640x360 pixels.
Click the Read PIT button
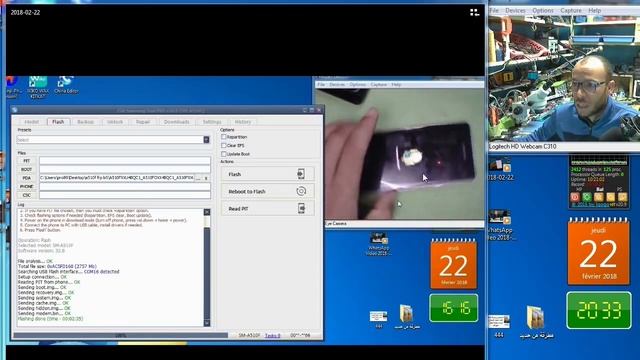click(268, 208)
